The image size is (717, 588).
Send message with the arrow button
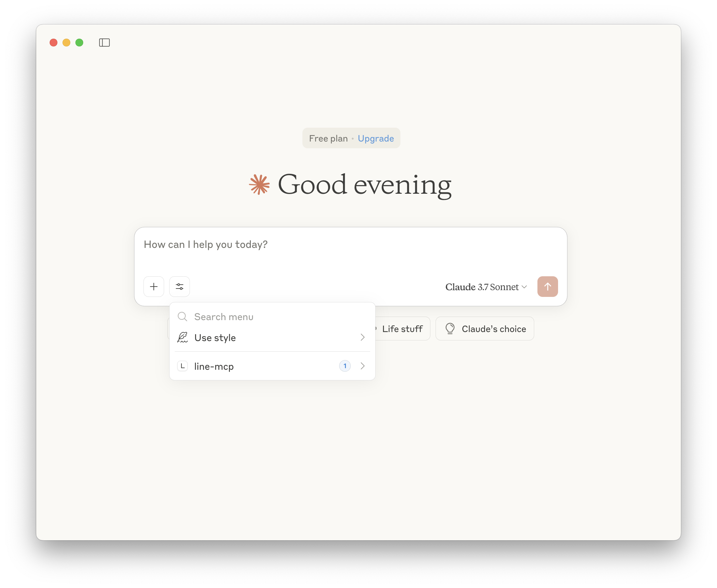547,287
